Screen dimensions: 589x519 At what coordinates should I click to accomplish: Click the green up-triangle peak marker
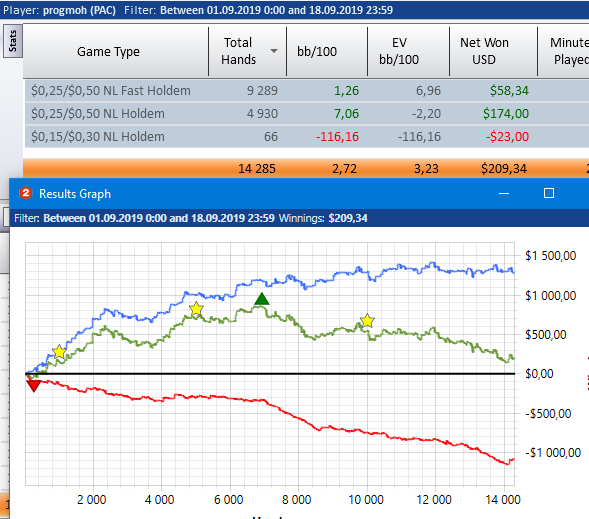pyautogui.click(x=262, y=299)
